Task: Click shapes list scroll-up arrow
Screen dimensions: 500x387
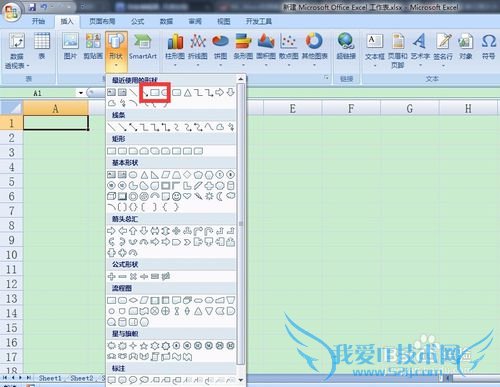Action: coord(240,79)
